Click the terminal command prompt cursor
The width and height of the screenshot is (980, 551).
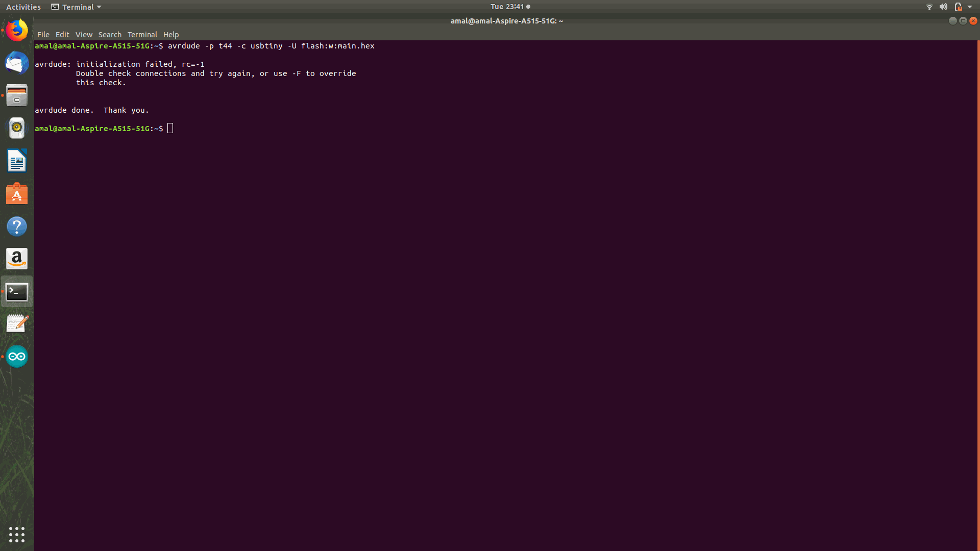(x=170, y=129)
